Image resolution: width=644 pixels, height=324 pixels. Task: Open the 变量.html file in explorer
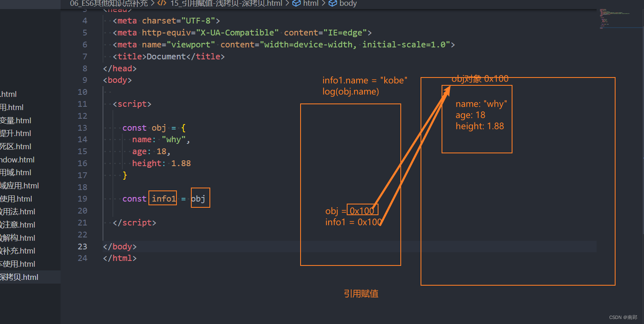[16, 120]
